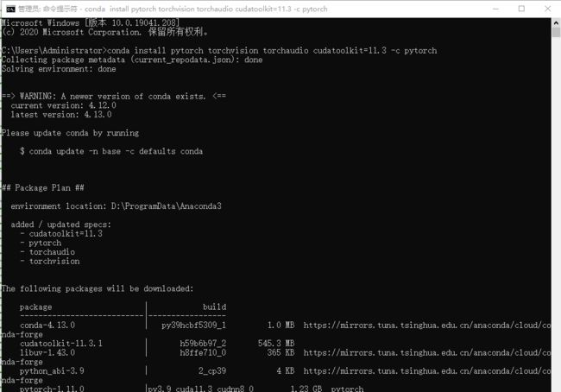Click the '- pytorch' spec entry

tap(41, 243)
